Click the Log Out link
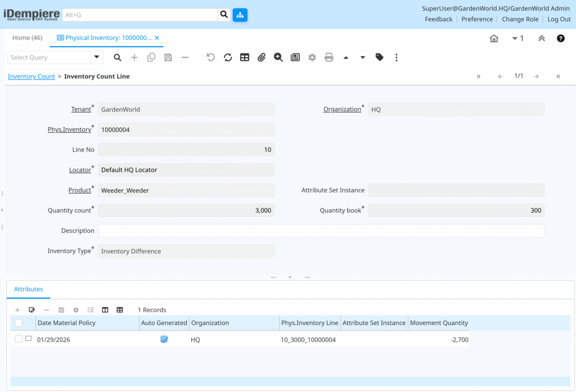 pyautogui.click(x=559, y=19)
